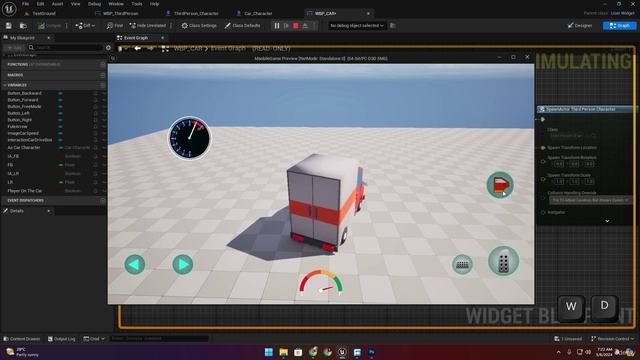This screenshot has height=360, width=640.
Task: Toggle Hide Unrelated nodes
Action: coord(147,26)
